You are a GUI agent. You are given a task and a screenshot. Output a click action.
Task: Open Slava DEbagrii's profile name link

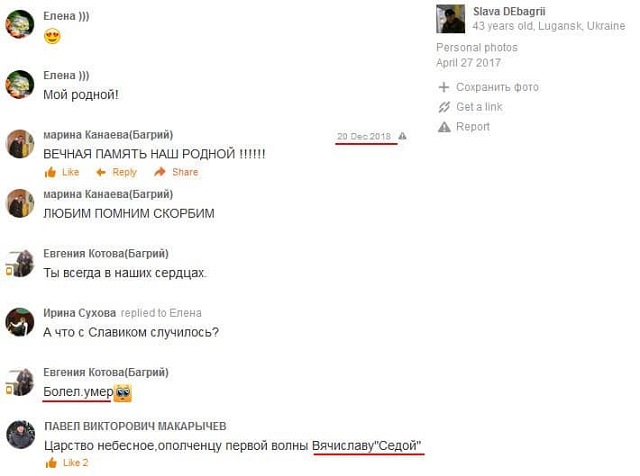(509, 11)
